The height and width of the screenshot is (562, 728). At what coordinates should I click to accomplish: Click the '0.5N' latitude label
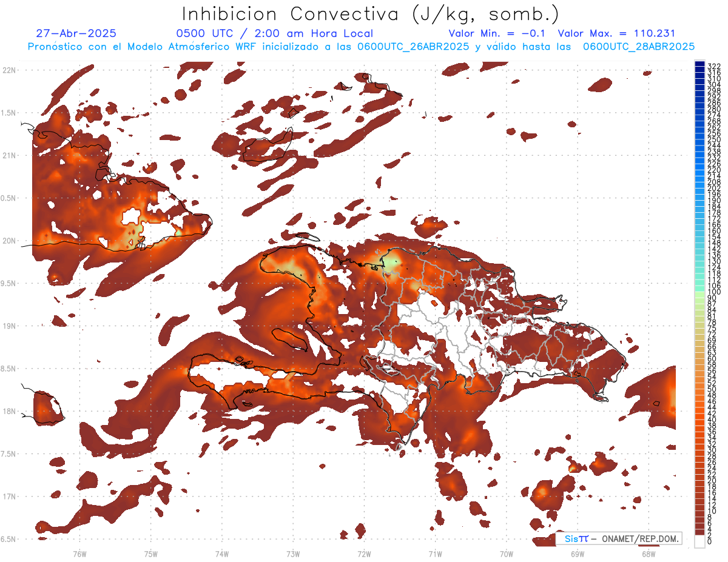pyautogui.click(x=8, y=198)
